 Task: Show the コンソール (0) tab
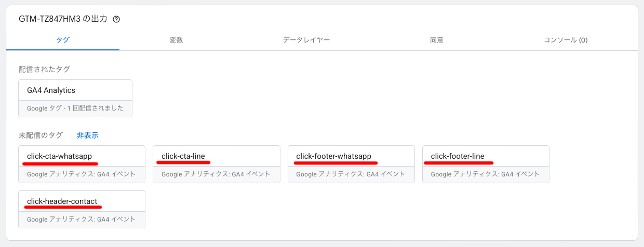pyautogui.click(x=566, y=40)
